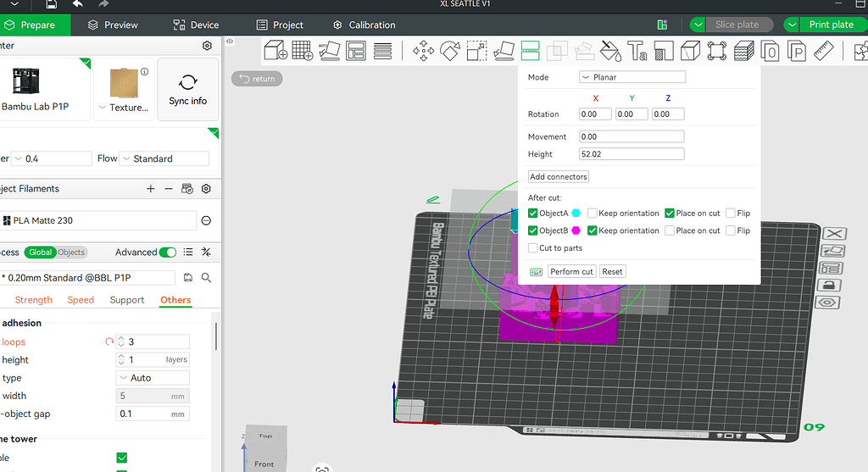This screenshot has height=472, width=868.
Task: Uncheck the ObjectB checkbox
Action: (x=532, y=230)
